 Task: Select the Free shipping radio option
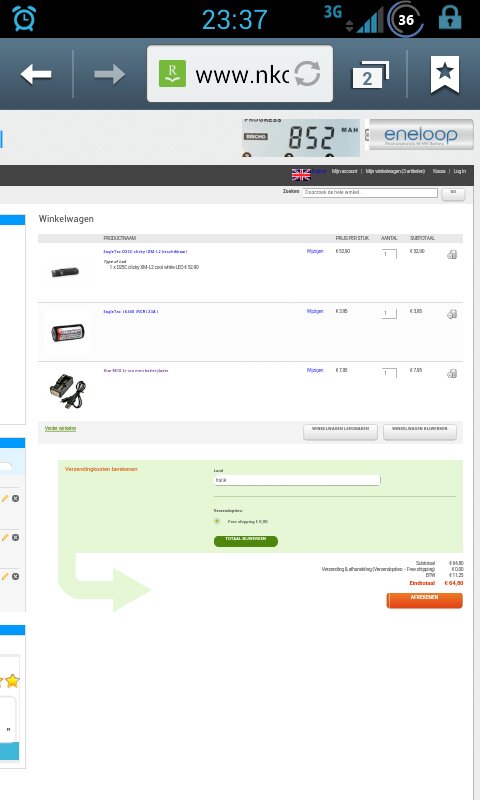(x=217, y=521)
